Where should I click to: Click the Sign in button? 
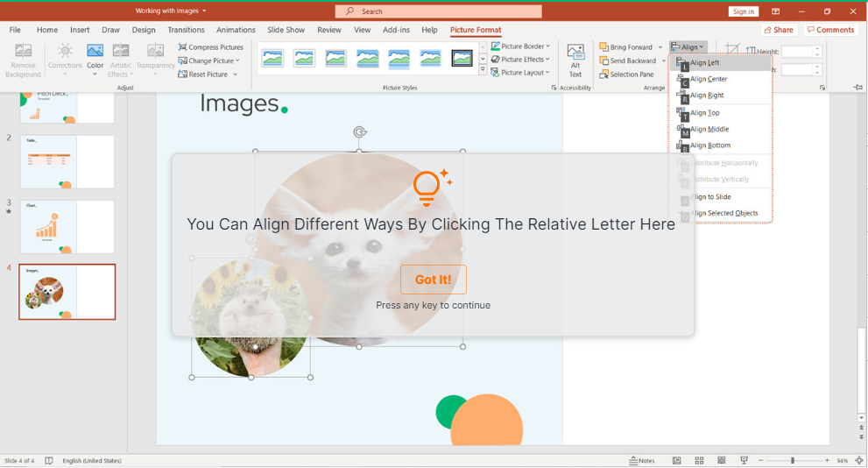(x=743, y=11)
